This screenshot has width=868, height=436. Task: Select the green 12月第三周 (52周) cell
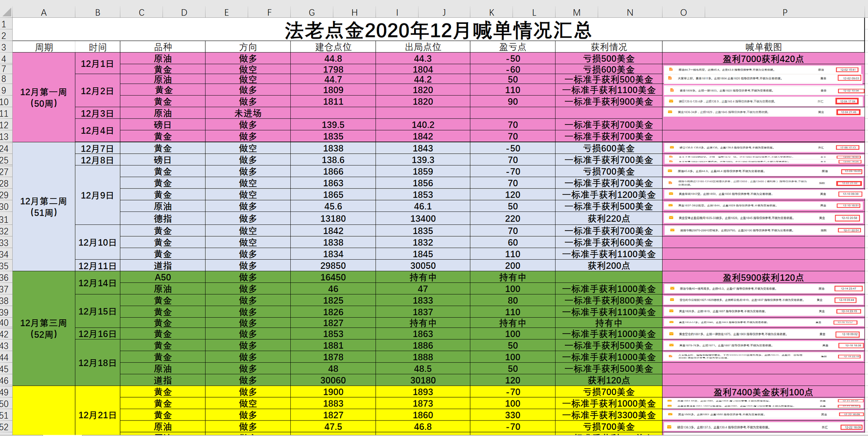tap(44, 329)
